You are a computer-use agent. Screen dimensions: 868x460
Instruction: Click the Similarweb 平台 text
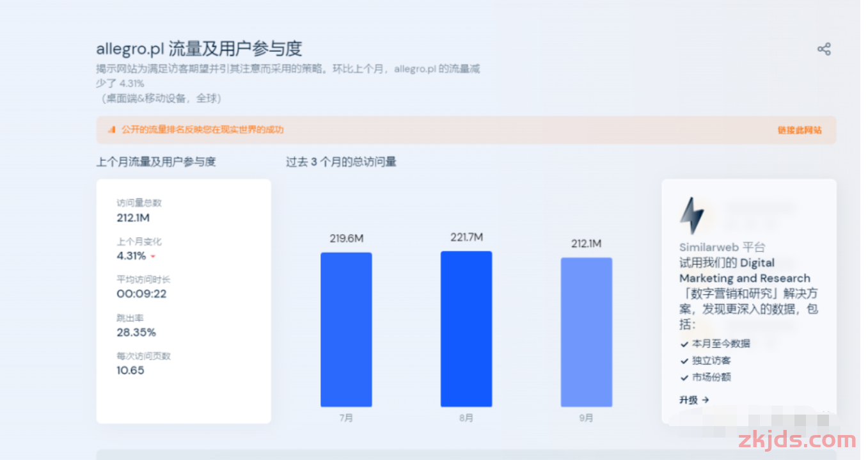point(722,248)
